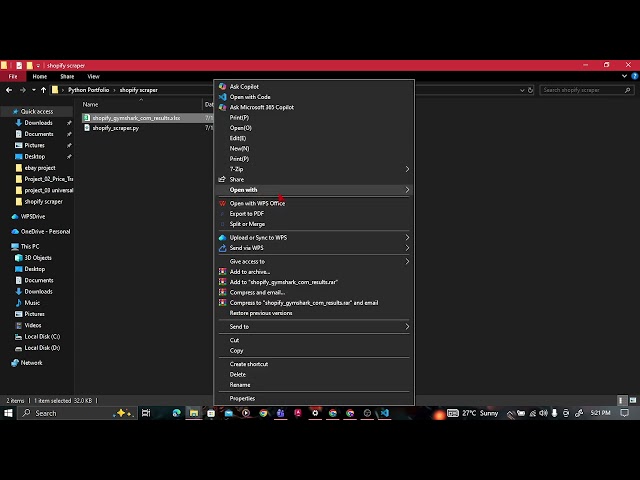640x480 pixels.
Task: Click the taskbar Search box
Action: (76, 413)
